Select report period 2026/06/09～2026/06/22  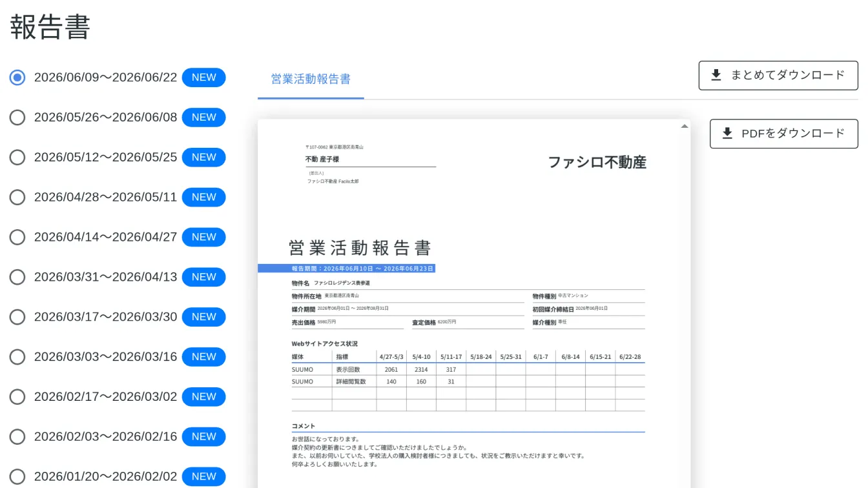(x=17, y=77)
